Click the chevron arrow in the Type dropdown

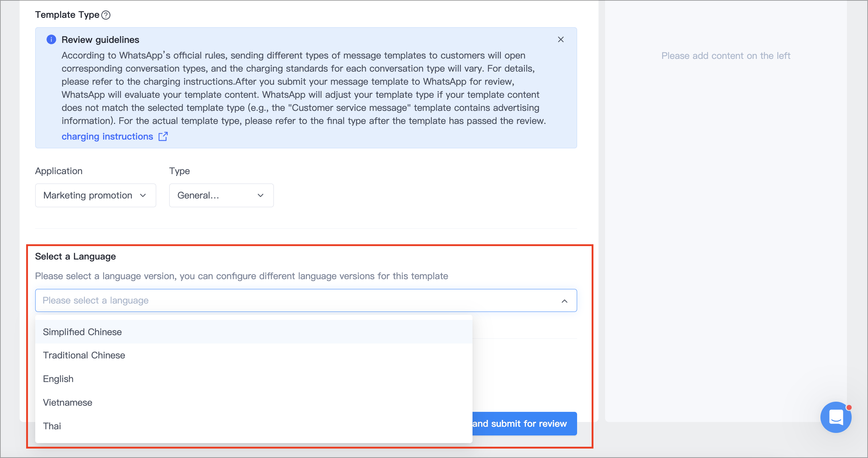260,196
